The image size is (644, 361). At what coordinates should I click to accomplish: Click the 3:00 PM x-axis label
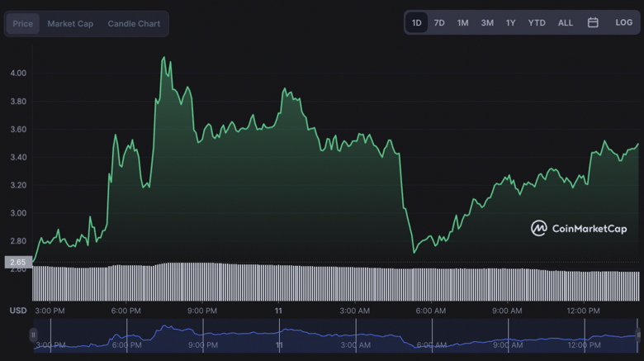click(50, 311)
